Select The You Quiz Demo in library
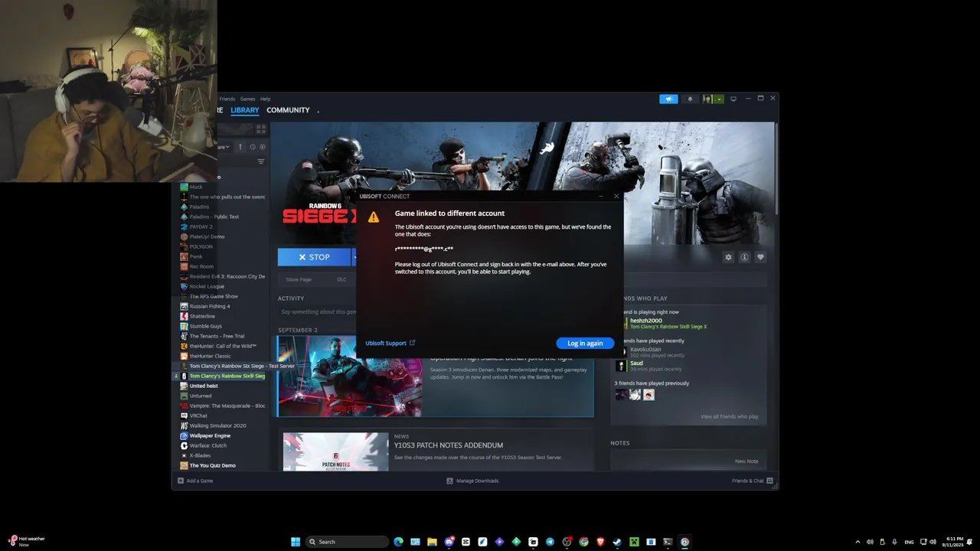 213,465
